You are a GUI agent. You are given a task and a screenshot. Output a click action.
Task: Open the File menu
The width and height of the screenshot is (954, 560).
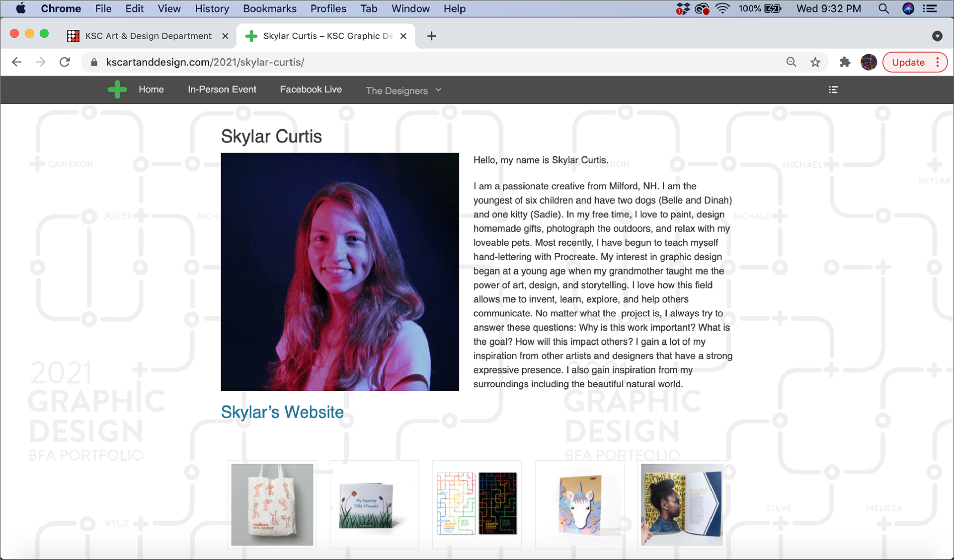(103, 8)
